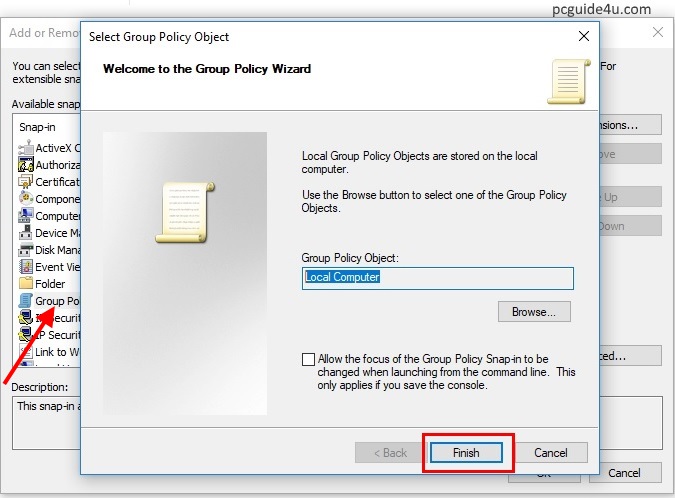Viewport: 675px width, 498px height.
Task: Select the Device Manager snap-in icon
Action: pos(26,233)
